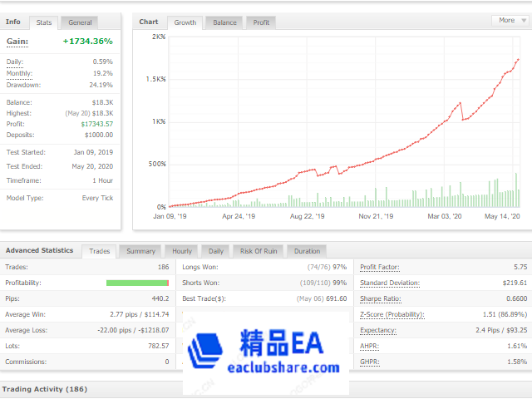Click the Drawdown label link
The height and width of the screenshot is (399, 532).
tap(22, 84)
